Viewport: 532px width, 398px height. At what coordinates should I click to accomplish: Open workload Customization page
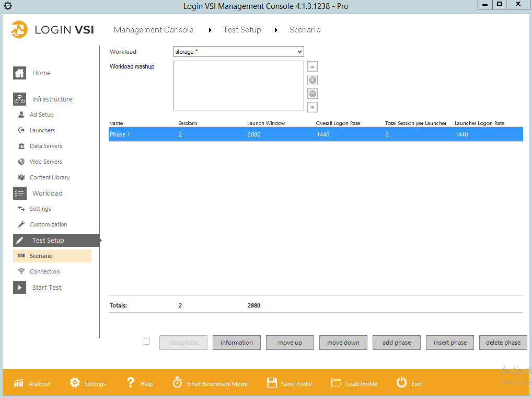pyautogui.click(x=48, y=224)
